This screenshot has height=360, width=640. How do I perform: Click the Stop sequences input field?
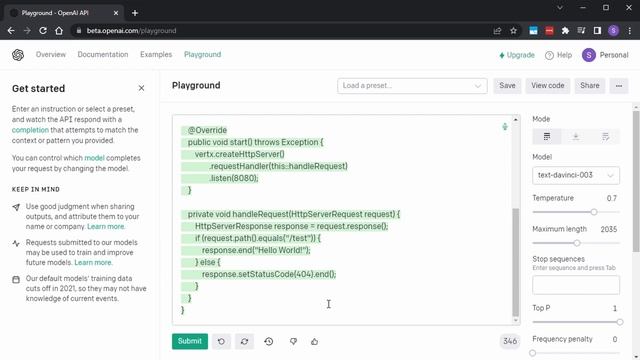(576, 285)
